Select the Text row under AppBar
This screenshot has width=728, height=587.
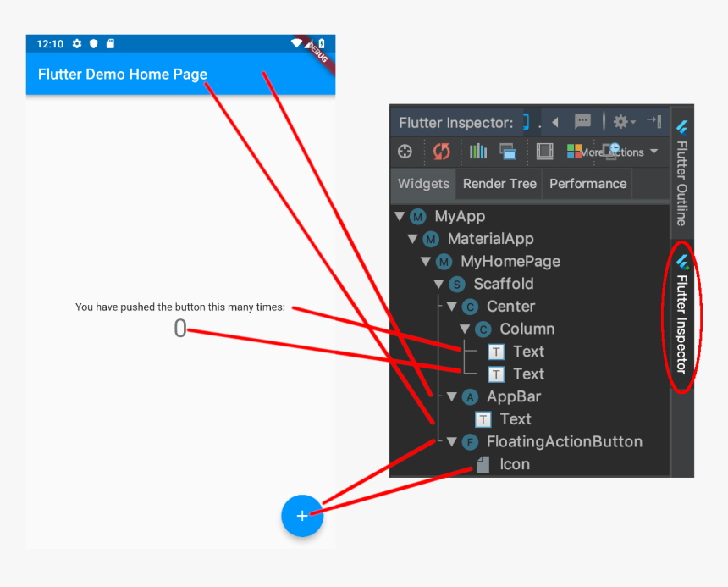[x=530, y=419]
